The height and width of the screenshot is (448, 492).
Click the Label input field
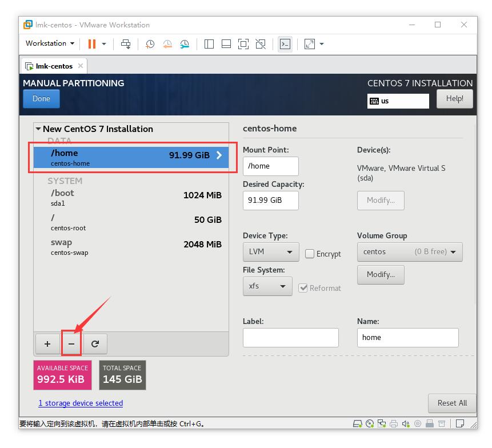coord(290,338)
